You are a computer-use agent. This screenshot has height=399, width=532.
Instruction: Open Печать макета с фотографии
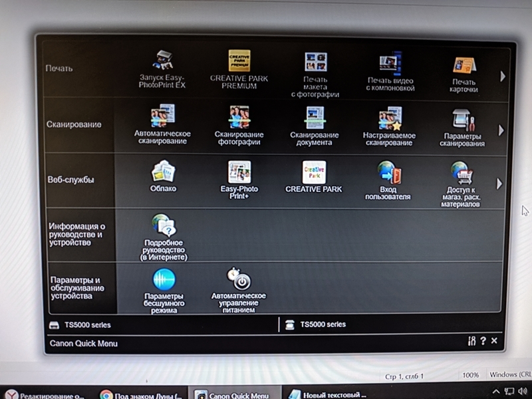pyautogui.click(x=315, y=63)
